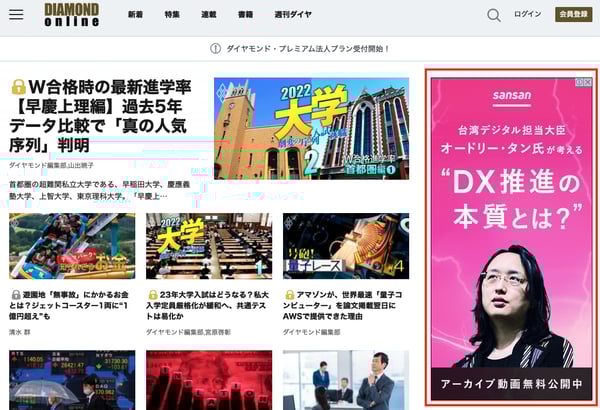This screenshot has height=410, width=600.
Task: Open the 特集 menu item
Action: click(172, 15)
